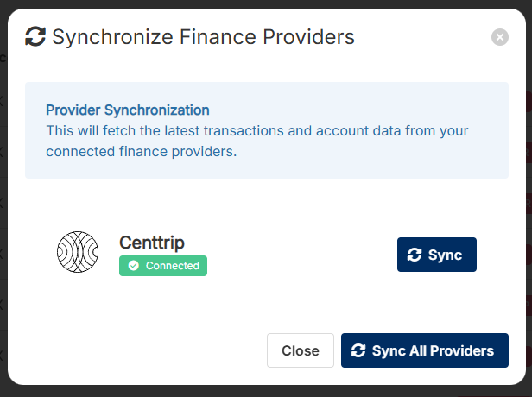Click the sync arrows icon in dialog title
Viewport: 532px width, 397px height.
pos(35,36)
